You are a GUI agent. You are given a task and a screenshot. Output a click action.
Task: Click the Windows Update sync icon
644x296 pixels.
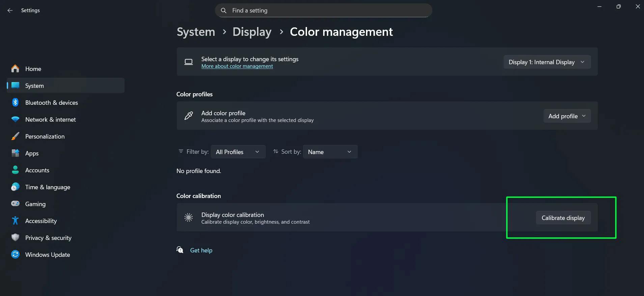click(x=15, y=254)
